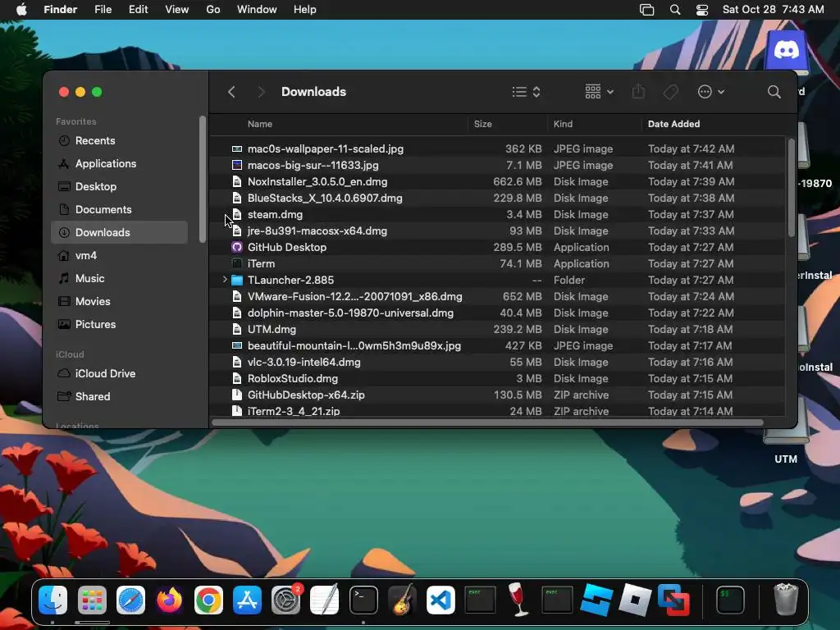Open the Help menu
Screen dimensions: 840x630
click(x=305, y=10)
